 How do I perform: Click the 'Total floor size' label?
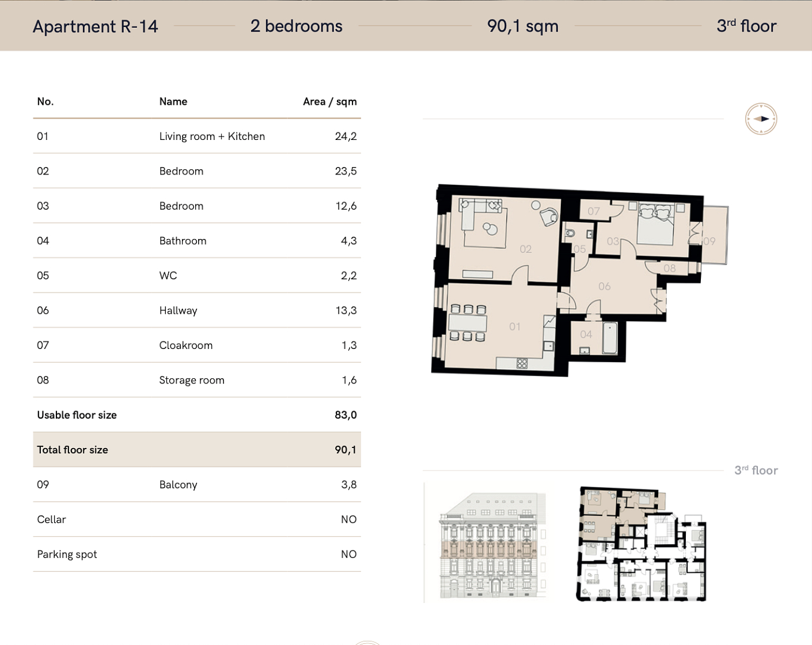click(x=73, y=450)
